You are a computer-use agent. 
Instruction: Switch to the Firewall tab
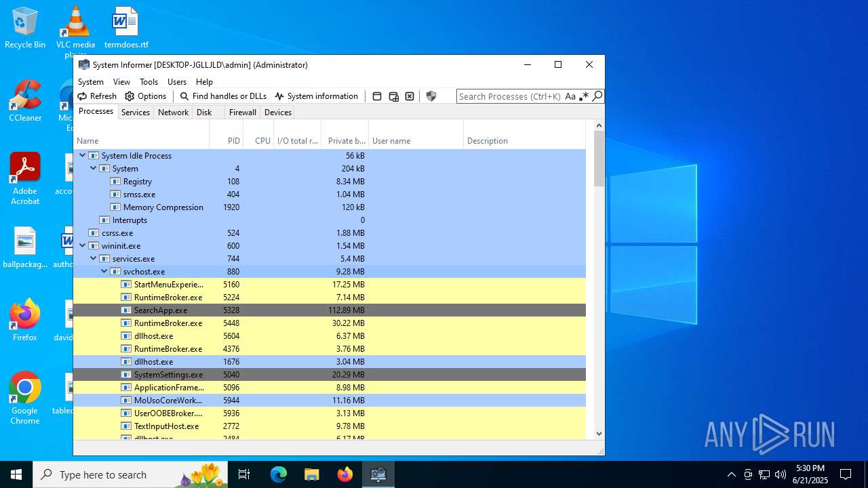pos(242,113)
